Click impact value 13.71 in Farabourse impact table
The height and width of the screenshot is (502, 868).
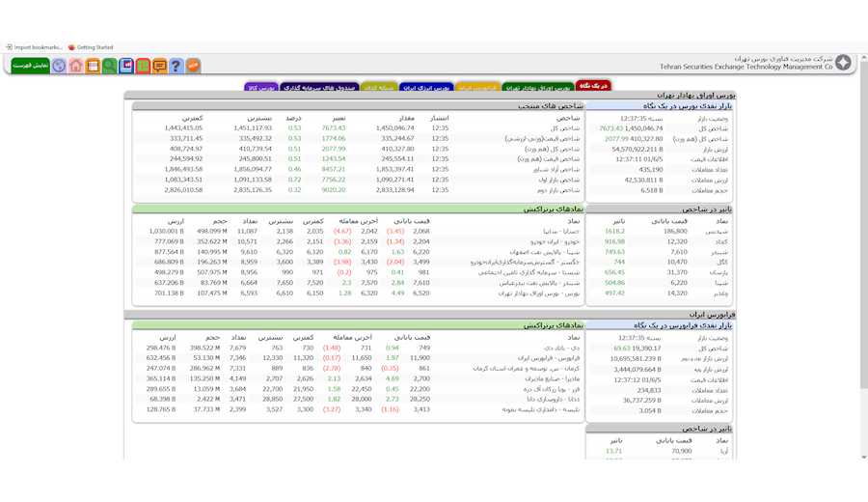pos(613,451)
